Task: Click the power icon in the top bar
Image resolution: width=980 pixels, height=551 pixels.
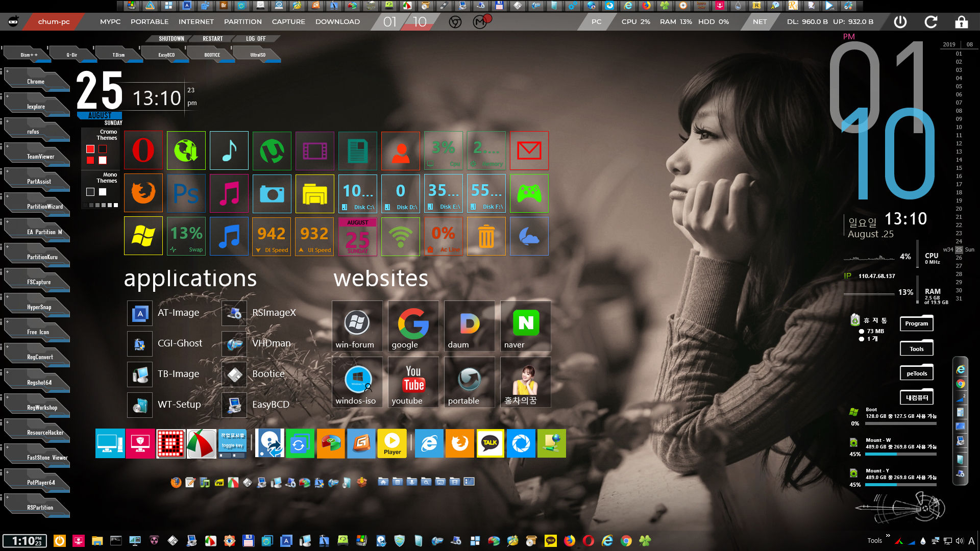Action: click(900, 22)
